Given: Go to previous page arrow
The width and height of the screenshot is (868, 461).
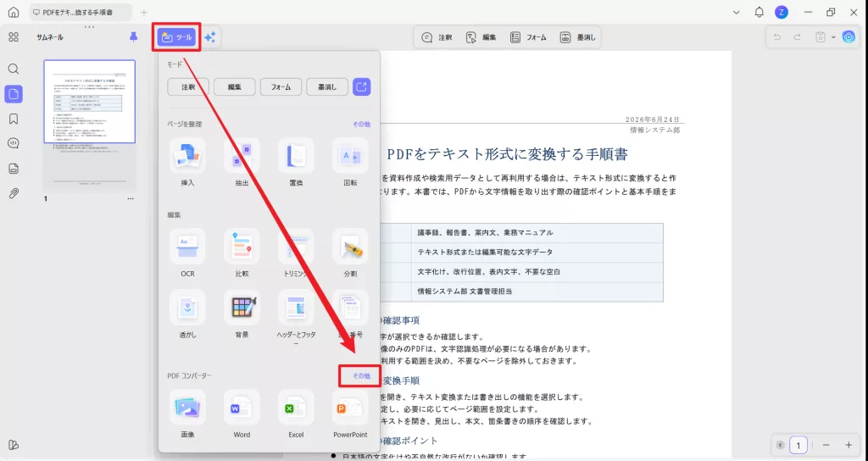Looking at the screenshot, I should tap(780, 445).
